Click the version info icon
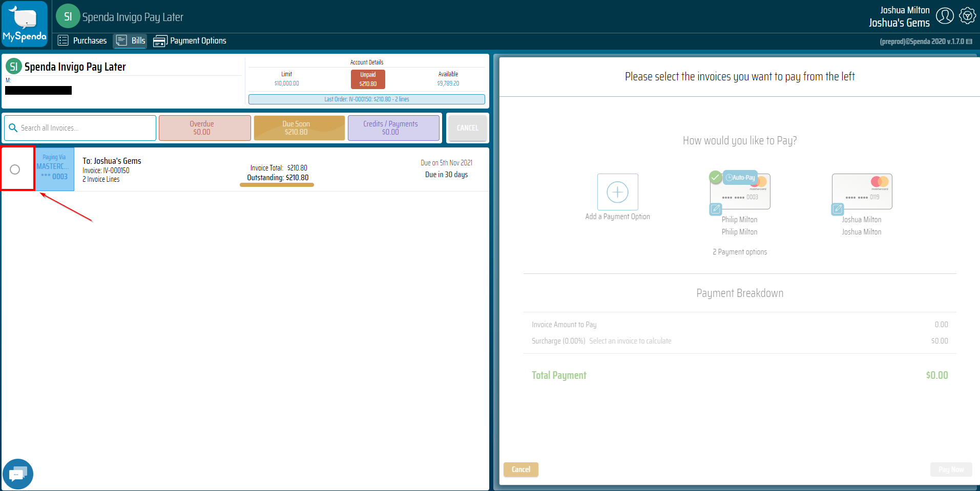The image size is (980, 491). 969,41
